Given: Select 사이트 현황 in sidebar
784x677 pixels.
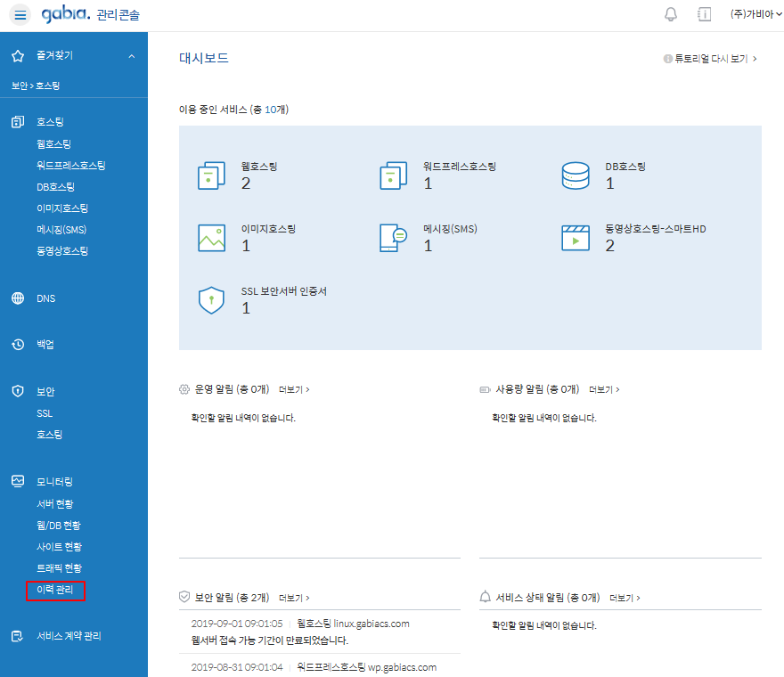Looking at the screenshot, I should (59, 547).
